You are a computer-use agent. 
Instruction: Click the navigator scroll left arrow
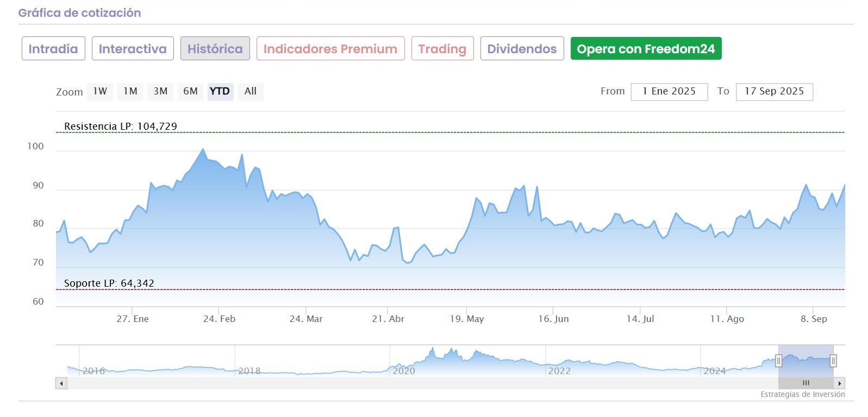61,383
